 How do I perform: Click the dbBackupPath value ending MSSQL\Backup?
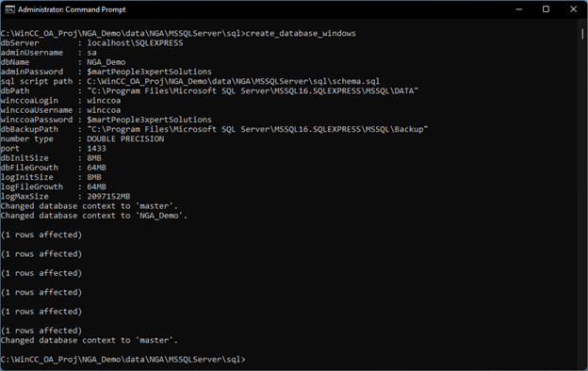coord(257,129)
